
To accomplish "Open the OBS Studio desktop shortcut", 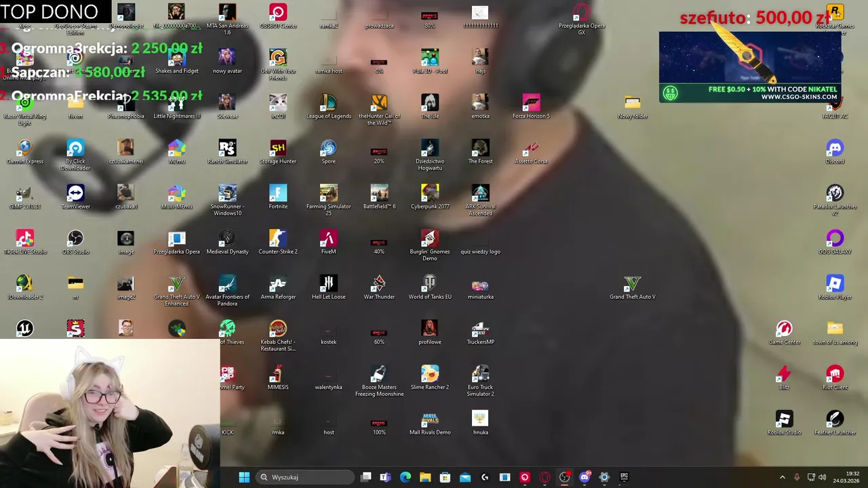I will [75, 242].
